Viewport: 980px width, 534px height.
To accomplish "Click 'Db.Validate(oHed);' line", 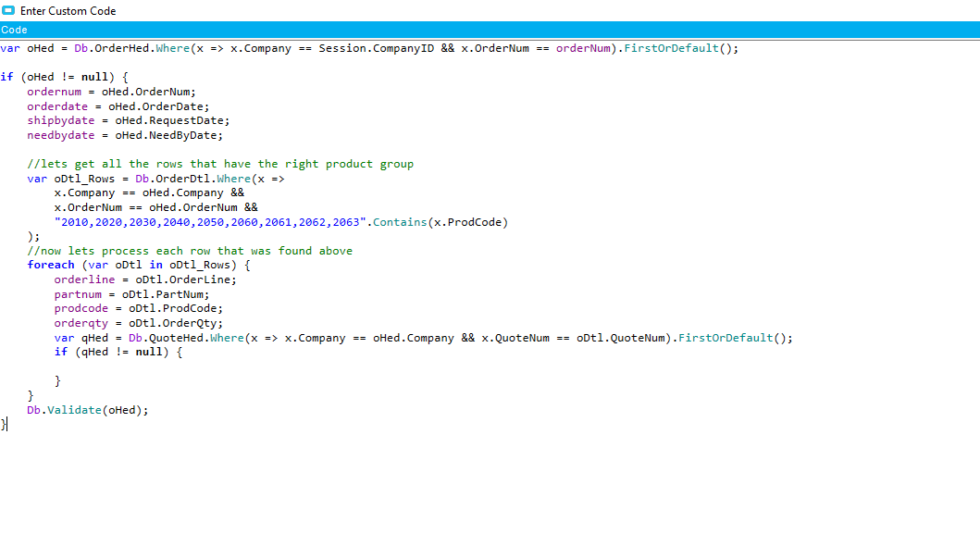I will click(x=88, y=411).
